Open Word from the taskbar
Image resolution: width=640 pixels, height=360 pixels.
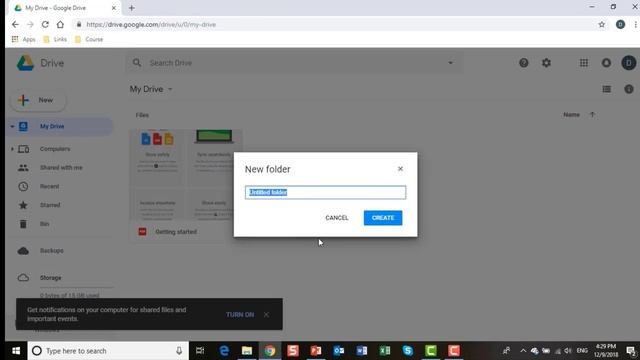coord(362,351)
